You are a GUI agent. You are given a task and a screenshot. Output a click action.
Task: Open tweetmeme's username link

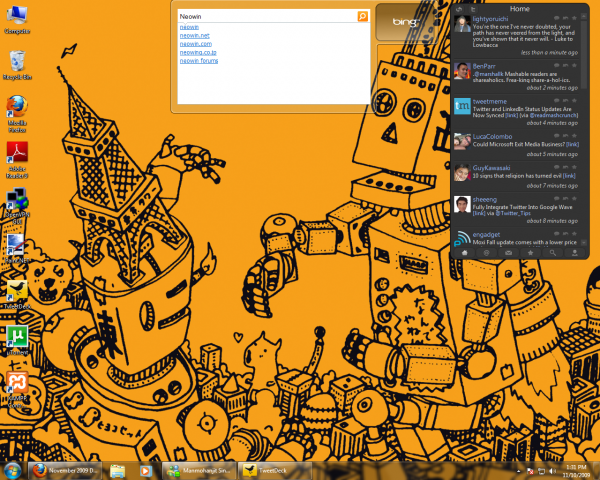pyautogui.click(x=489, y=101)
